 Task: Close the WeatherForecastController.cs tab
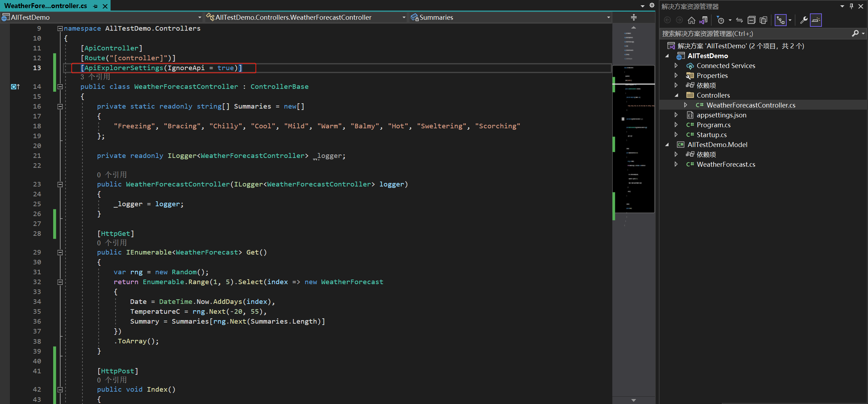tap(105, 6)
